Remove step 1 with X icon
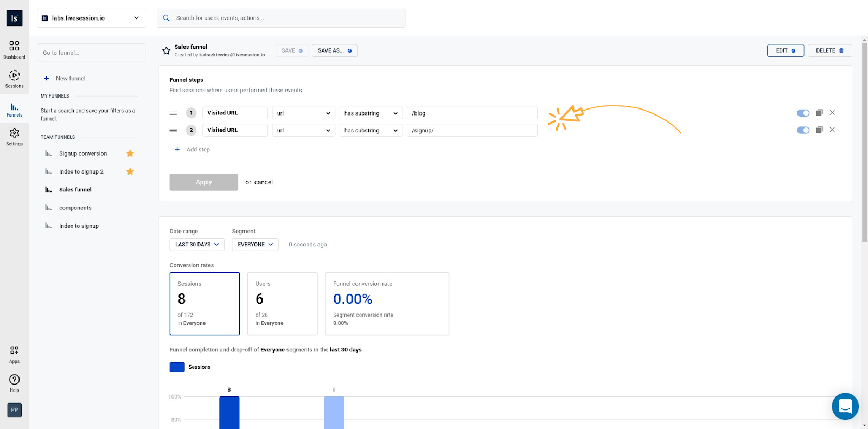 coord(832,113)
